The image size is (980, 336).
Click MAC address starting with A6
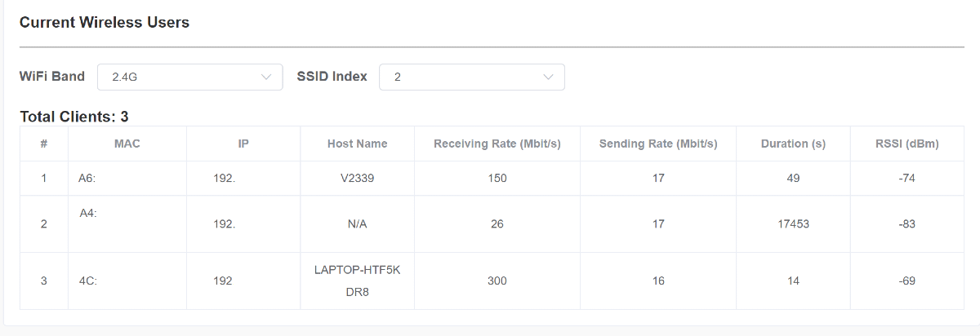(88, 178)
